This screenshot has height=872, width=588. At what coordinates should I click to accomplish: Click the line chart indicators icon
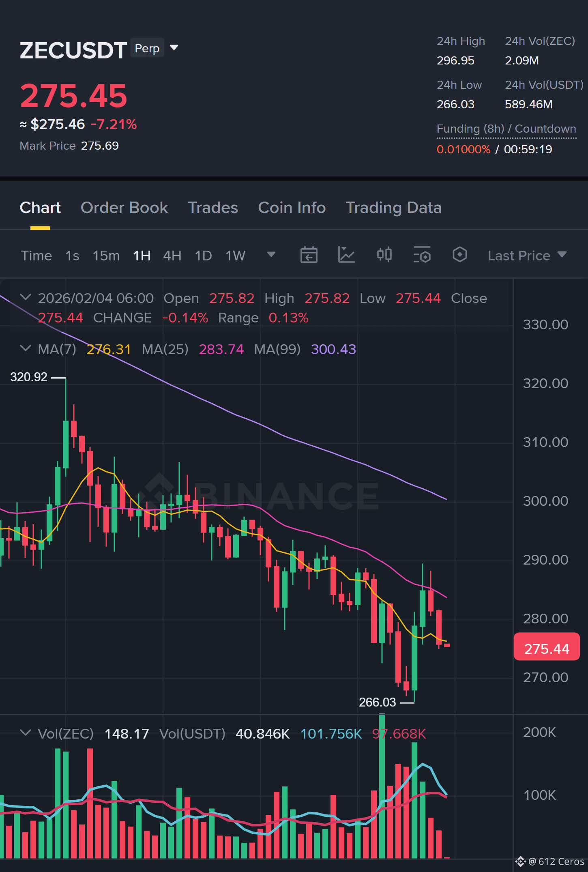click(x=346, y=255)
